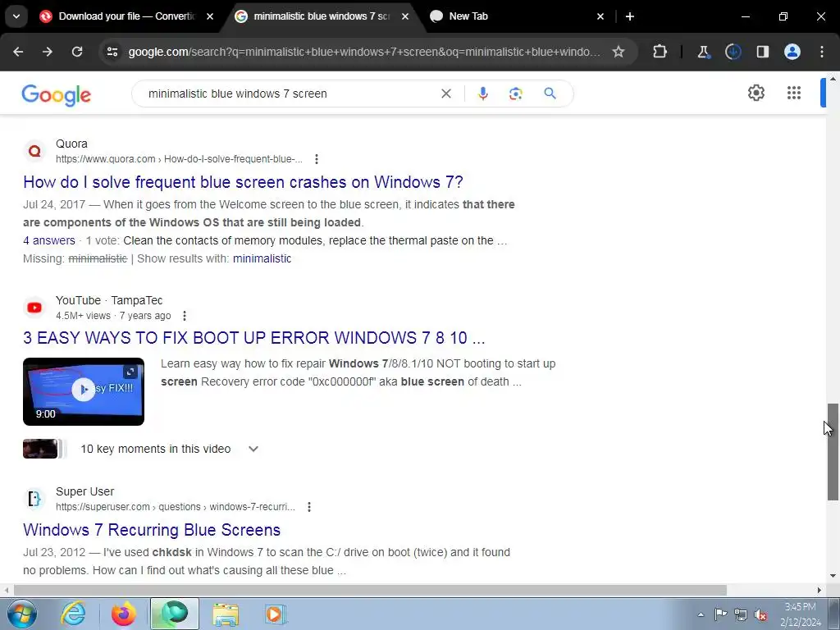Open Google quick settings gear

[x=756, y=93]
